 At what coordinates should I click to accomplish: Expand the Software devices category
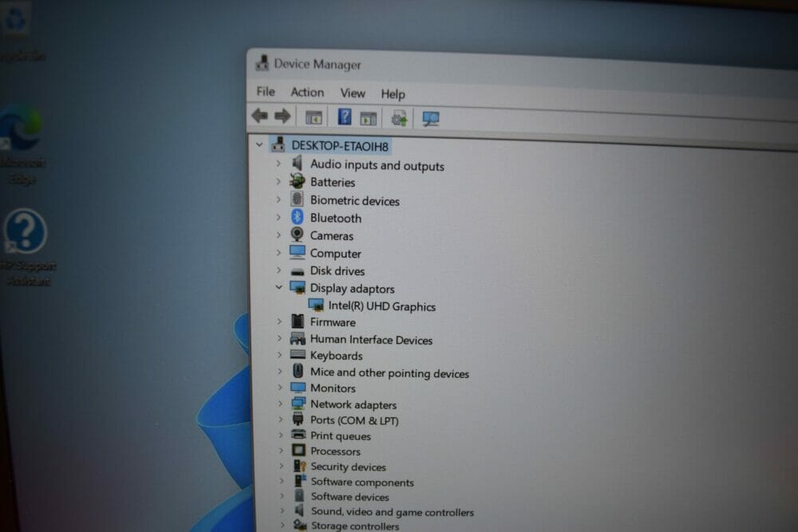(x=282, y=495)
